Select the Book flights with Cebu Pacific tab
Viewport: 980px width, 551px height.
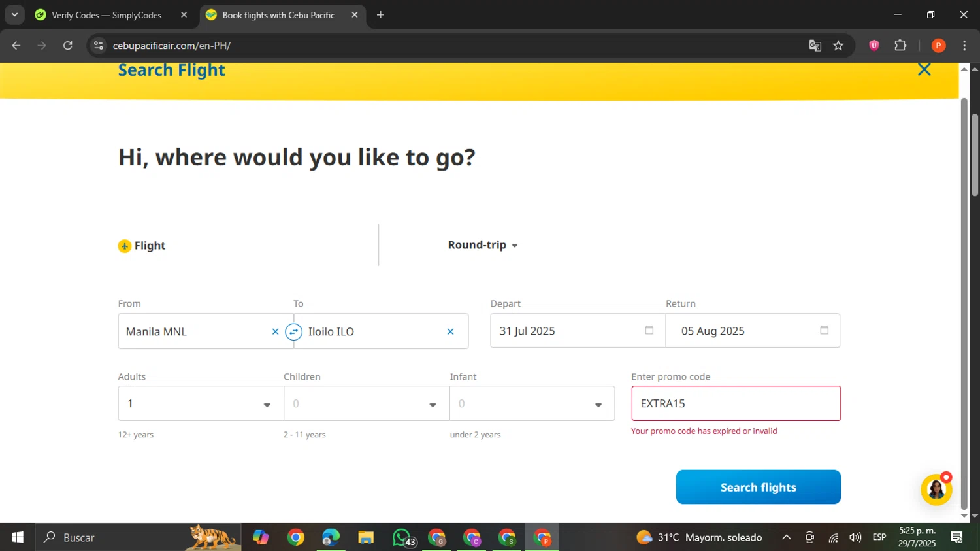pyautogui.click(x=278, y=15)
